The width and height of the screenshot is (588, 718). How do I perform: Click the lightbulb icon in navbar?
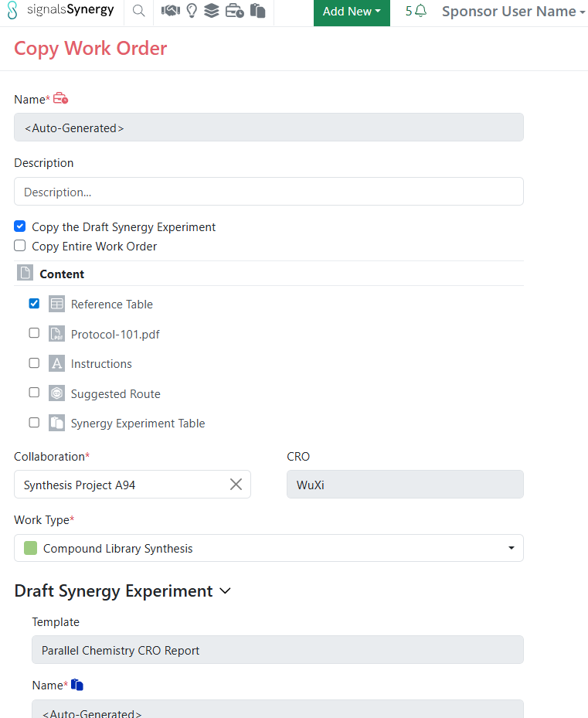point(192,12)
